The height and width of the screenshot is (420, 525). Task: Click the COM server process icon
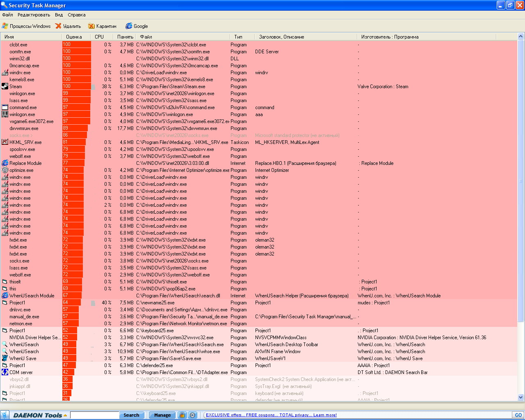[x=5, y=372]
